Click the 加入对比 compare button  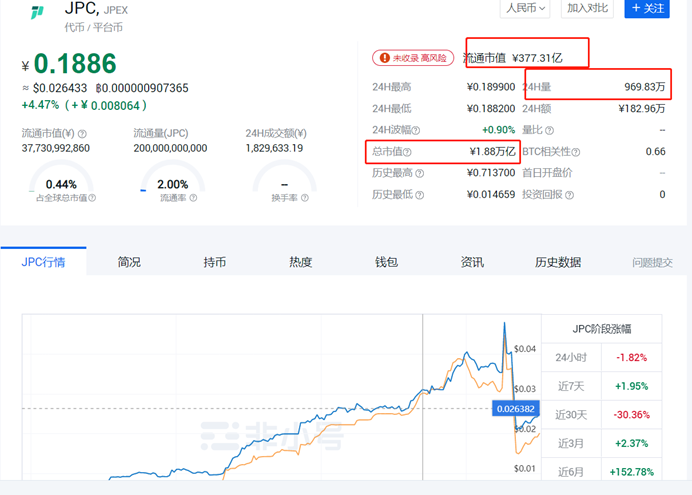587,8
